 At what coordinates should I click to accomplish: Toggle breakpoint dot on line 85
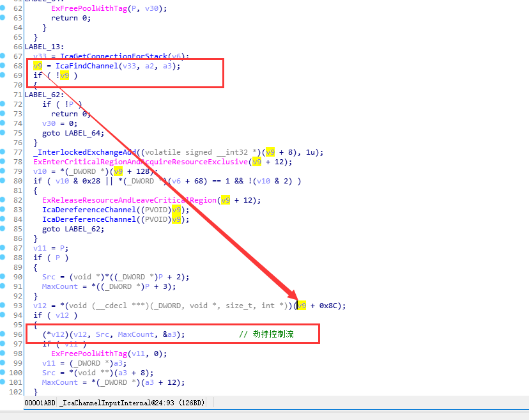tap(3, 229)
